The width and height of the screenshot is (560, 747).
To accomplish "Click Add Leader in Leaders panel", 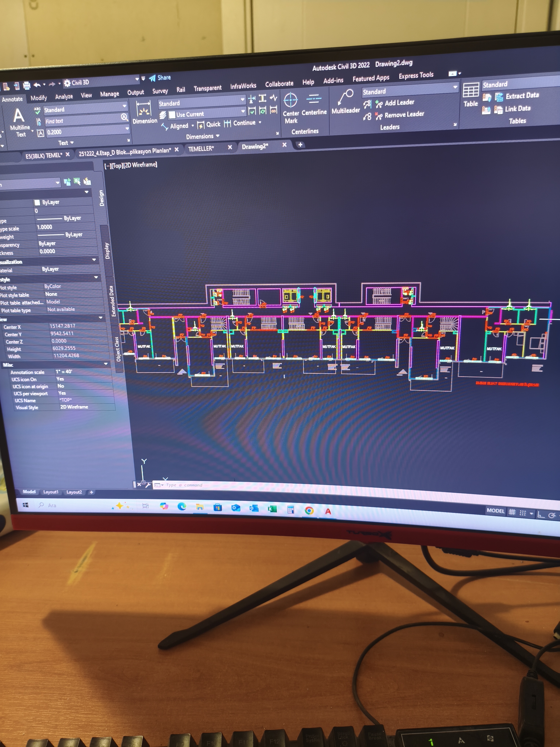I will point(395,103).
